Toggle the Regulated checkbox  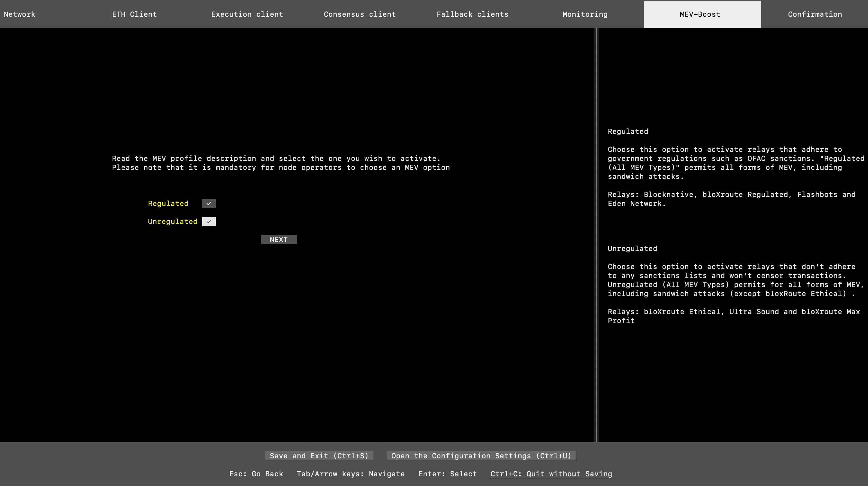pyautogui.click(x=209, y=203)
